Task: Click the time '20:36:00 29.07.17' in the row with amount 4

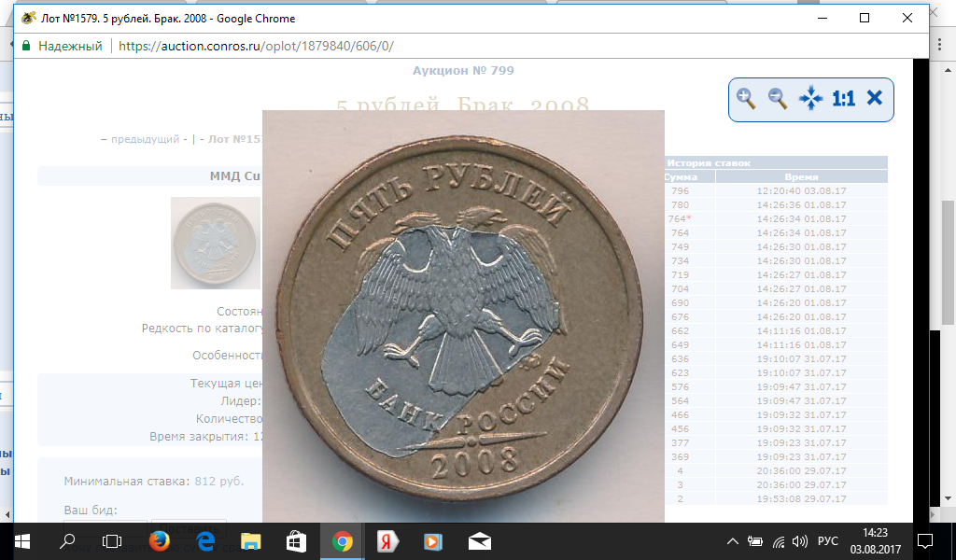Action: (x=801, y=471)
